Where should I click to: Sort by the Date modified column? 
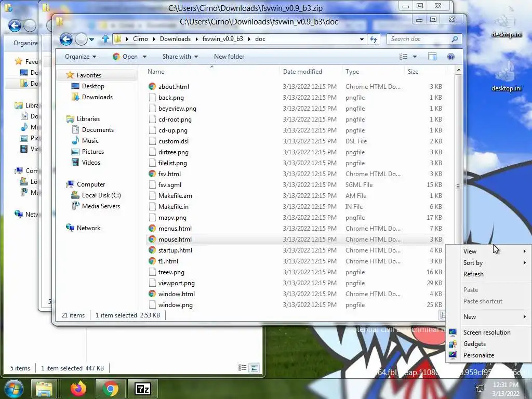[x=311, y=72]
